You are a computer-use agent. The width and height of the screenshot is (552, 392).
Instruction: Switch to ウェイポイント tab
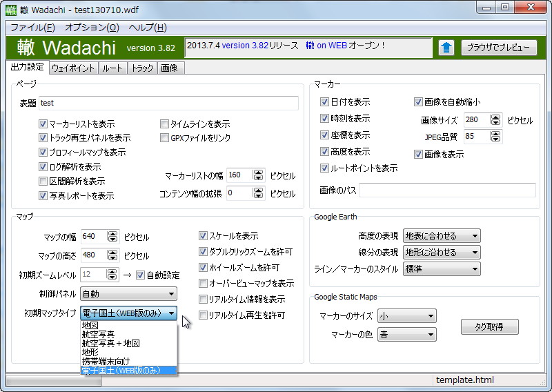[x=74, y=68]
